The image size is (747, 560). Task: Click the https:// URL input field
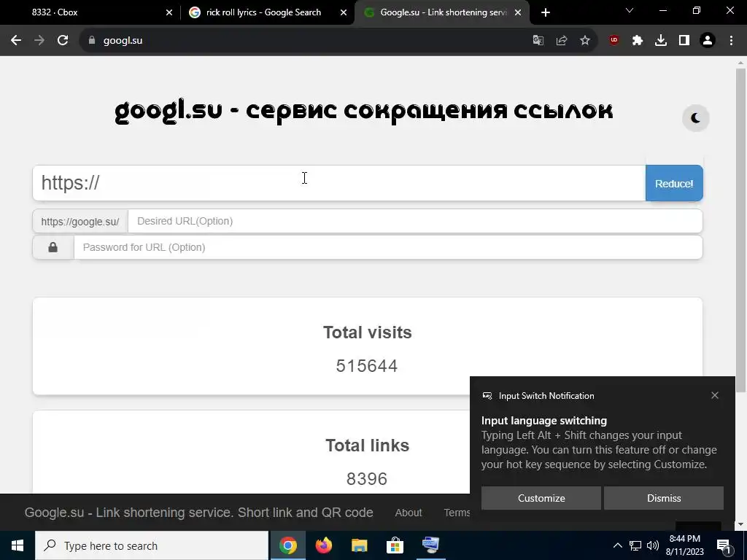coord(338,183)
